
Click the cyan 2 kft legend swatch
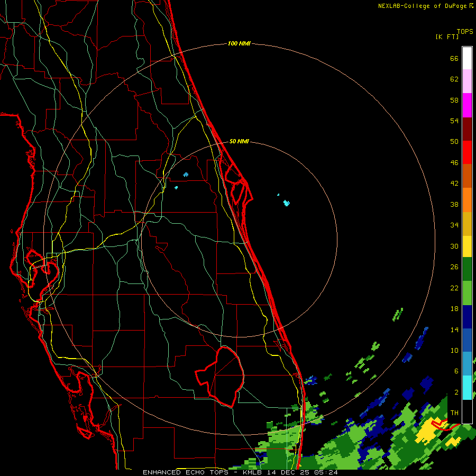[x=467, y=388]
